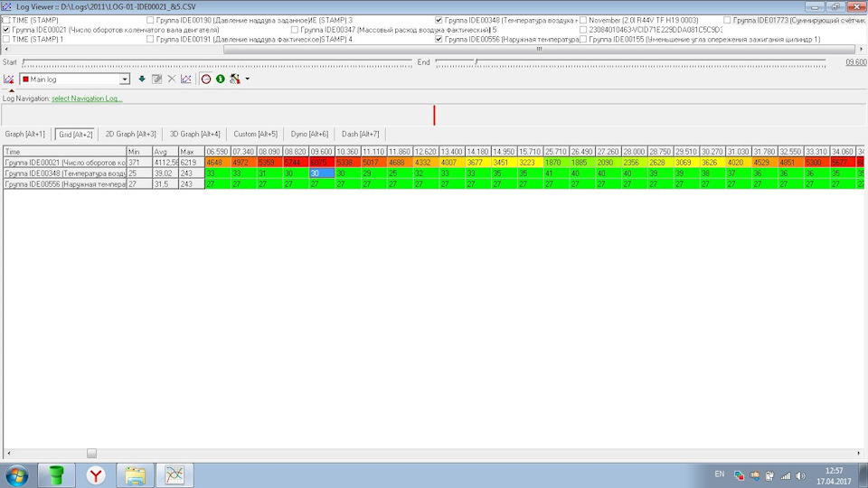
Task: Click rpm cell showing 1870
Action: tap(556, 163)
